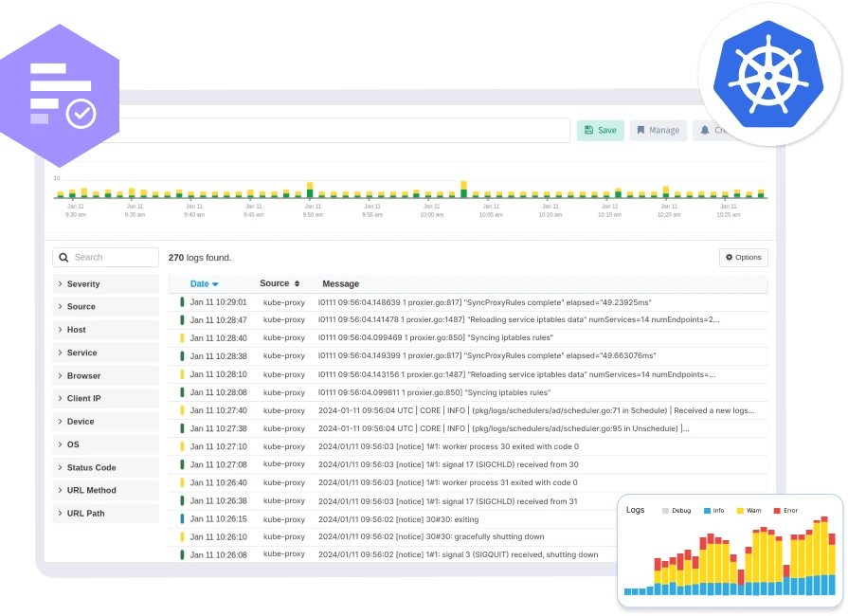The image size is (848, 616).
Task: Click the yellow severity bar beside the 10:27:40 log
Action: pos(183,409)
